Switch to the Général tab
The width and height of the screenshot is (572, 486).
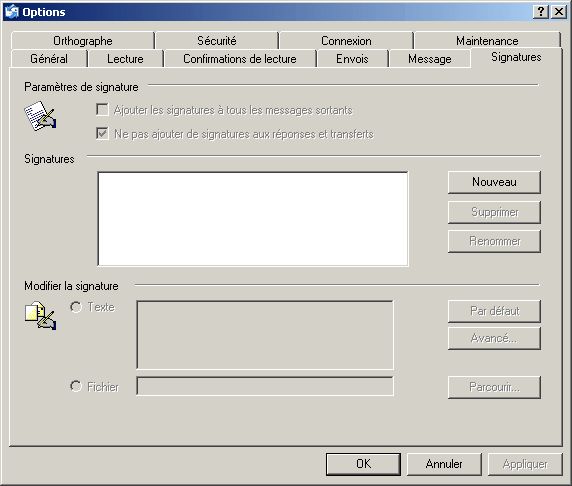pyautogui.click(x=49, y=59)
